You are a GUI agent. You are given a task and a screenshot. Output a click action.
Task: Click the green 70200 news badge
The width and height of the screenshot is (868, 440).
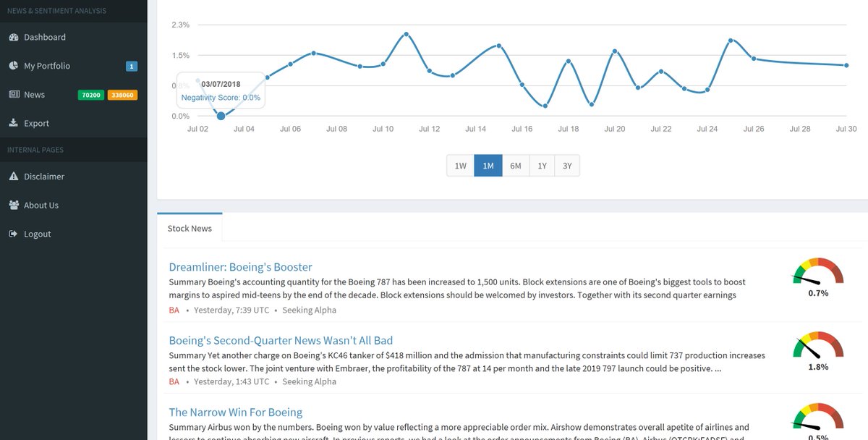pos(91,95)
